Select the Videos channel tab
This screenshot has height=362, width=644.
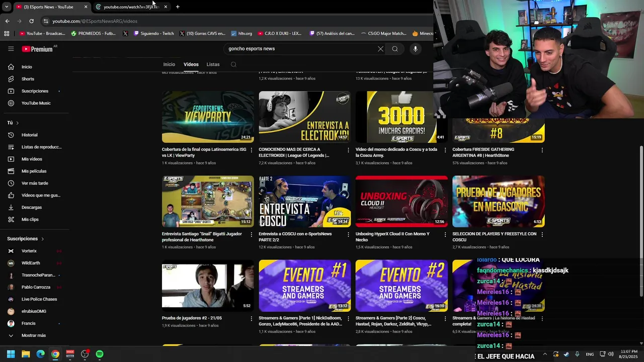[191, 64]
